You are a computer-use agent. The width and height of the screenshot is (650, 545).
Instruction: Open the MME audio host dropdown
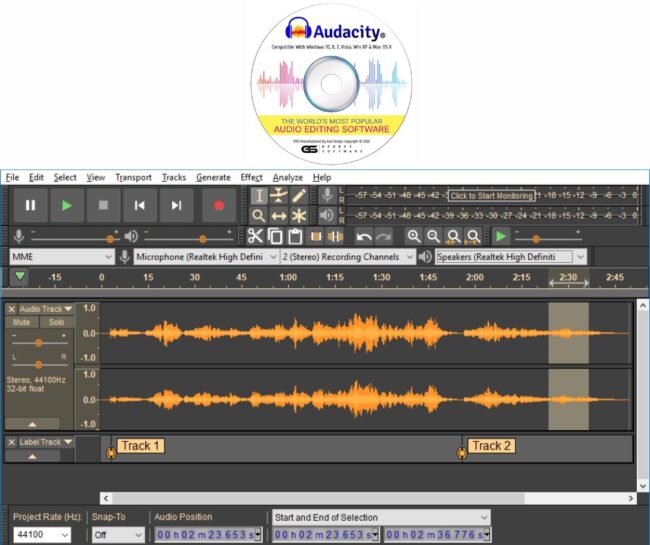tap(62, 257)
